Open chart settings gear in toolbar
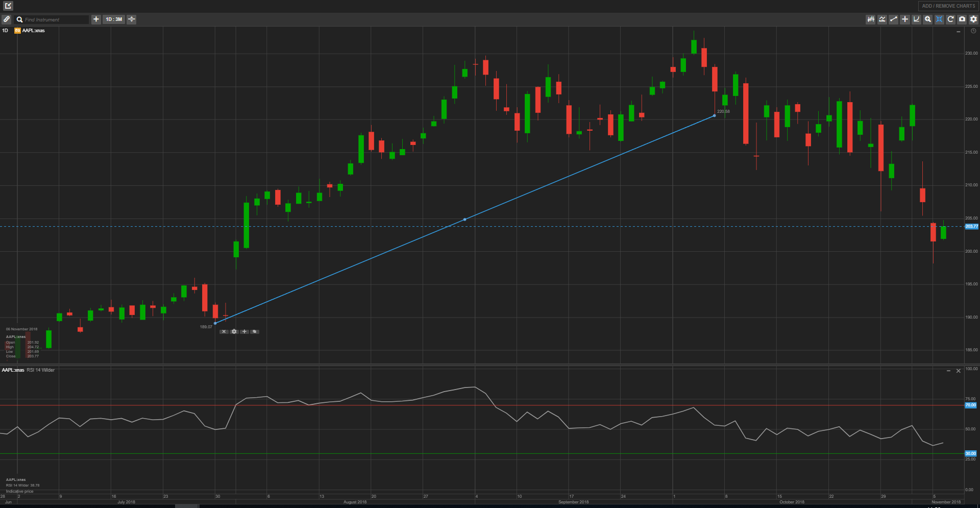Image resolution: width=980 pixels, height=508 pixels. click(973, 19)
